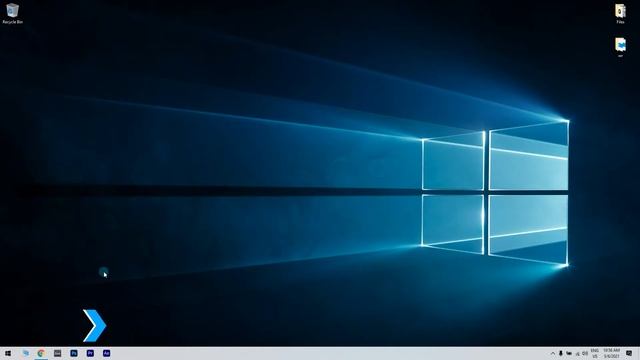Open the volume control in the tray

point(585,353)
